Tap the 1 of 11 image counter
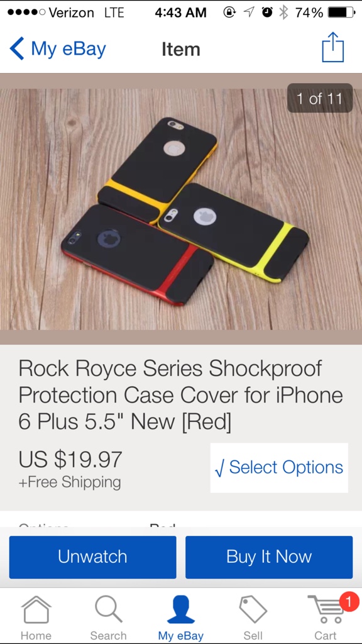 tap(320, 98)
